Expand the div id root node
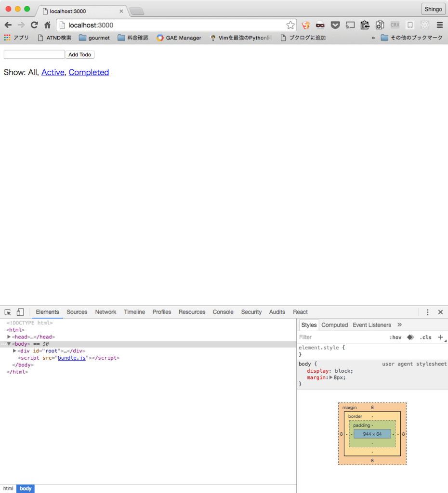This screenshot has width=448, height=493. click(14, 351)
